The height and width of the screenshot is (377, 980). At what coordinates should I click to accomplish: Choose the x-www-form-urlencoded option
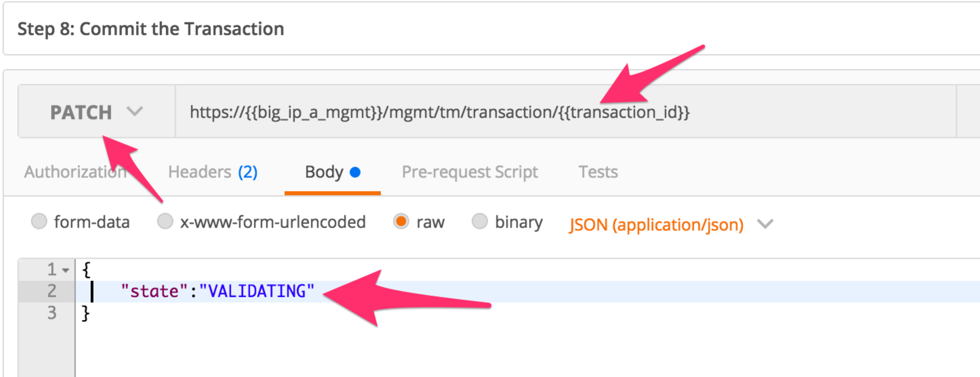165,221
